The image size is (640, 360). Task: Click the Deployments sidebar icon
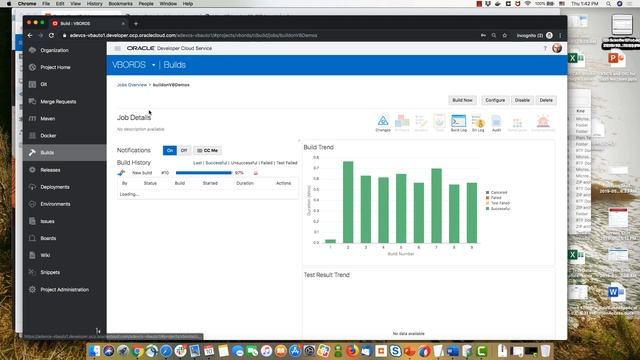[x=32, y=187]
